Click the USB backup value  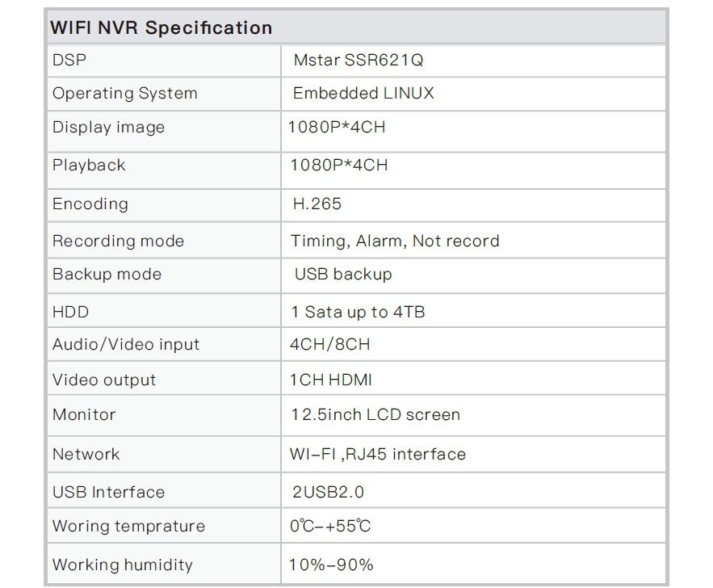pyautogui.click(x=342, y=274)
